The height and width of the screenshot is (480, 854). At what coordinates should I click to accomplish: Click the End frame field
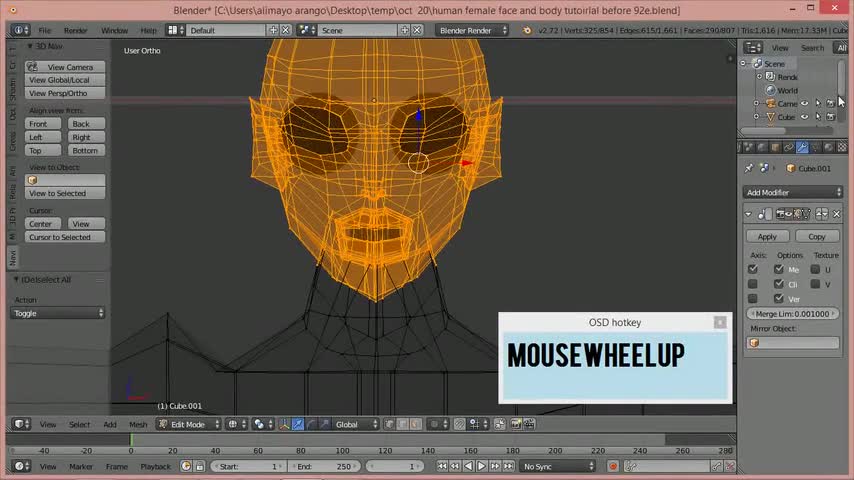point(324,466)
